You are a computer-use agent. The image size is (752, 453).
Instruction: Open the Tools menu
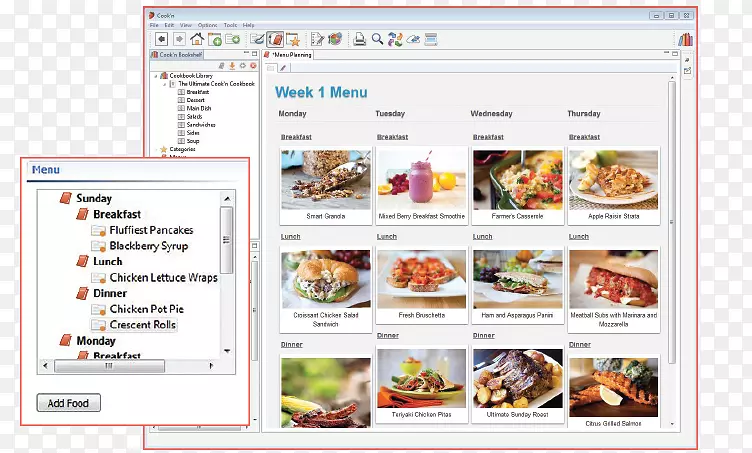point(230,24)
